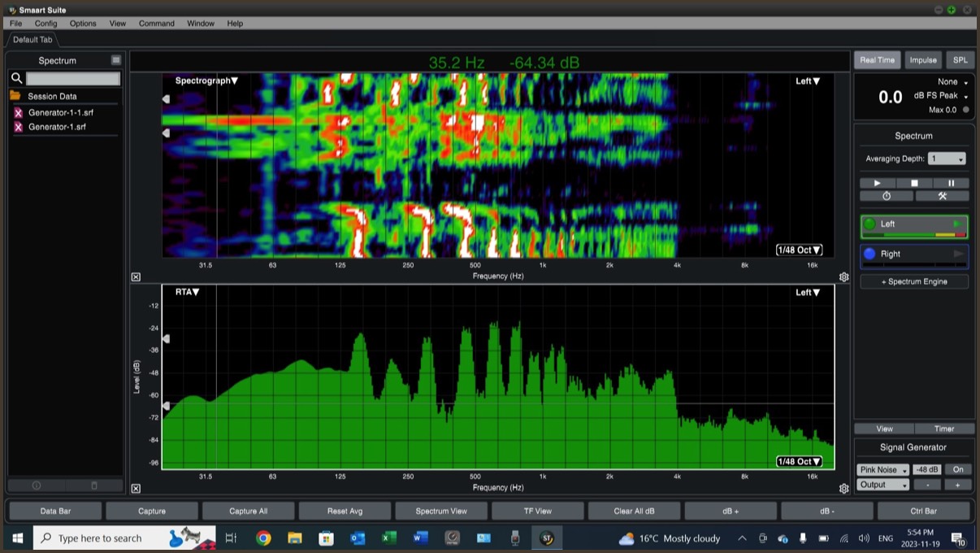Open the hammer and wrench settings icon
This screenshot has width=980, height=553.
click(943, 196)
